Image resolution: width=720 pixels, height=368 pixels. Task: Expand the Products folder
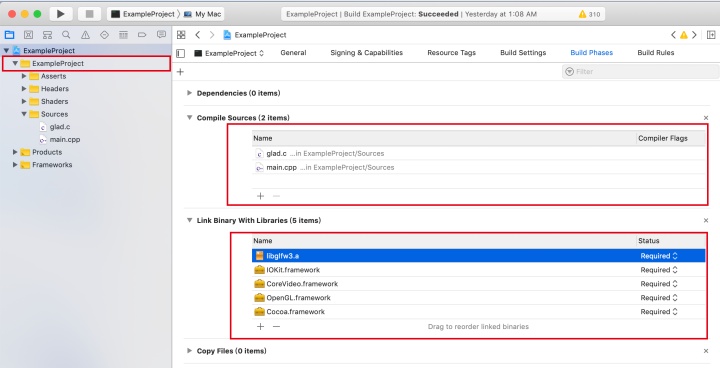15,152
